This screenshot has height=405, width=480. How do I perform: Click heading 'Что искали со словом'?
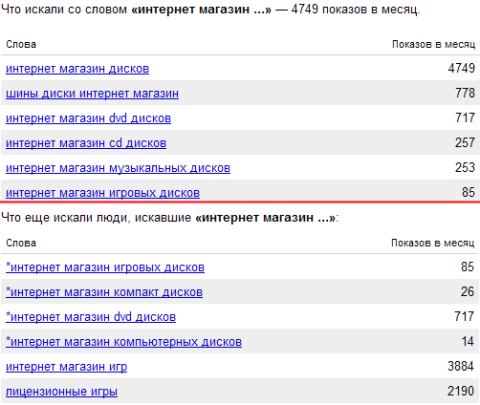tap(64, 9)
